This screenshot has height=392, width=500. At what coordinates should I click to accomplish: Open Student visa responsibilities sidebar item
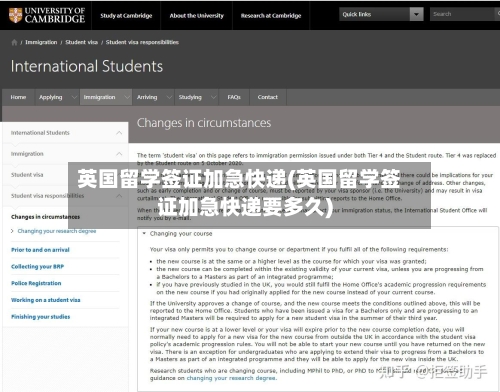click(47, 196)
